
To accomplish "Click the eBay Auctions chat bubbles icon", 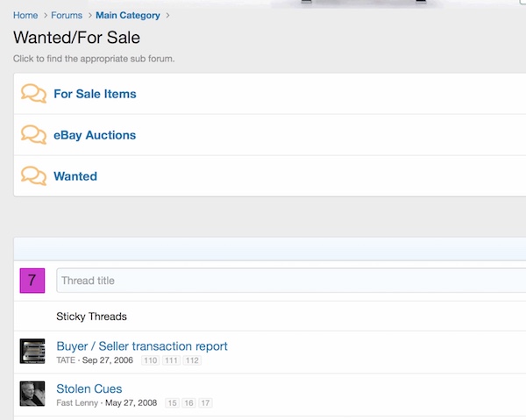I will 33,135.
